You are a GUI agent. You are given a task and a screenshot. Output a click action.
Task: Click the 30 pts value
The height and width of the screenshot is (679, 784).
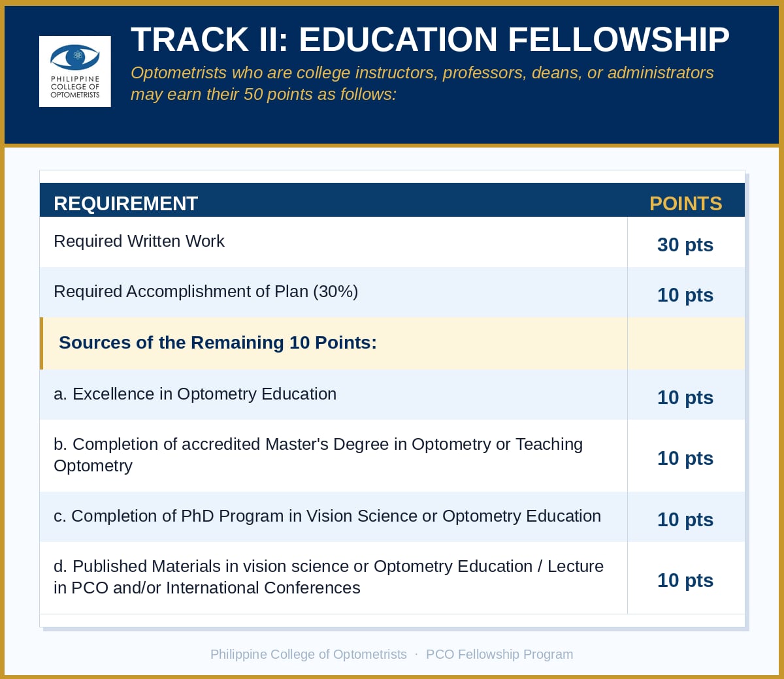pyautogui.click(x=685, y=245)
